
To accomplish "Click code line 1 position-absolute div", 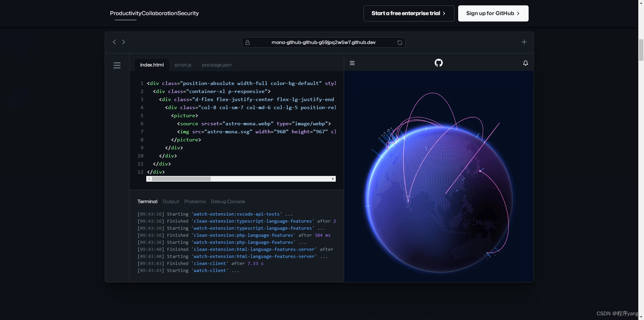I will click(x=241, y=83).
